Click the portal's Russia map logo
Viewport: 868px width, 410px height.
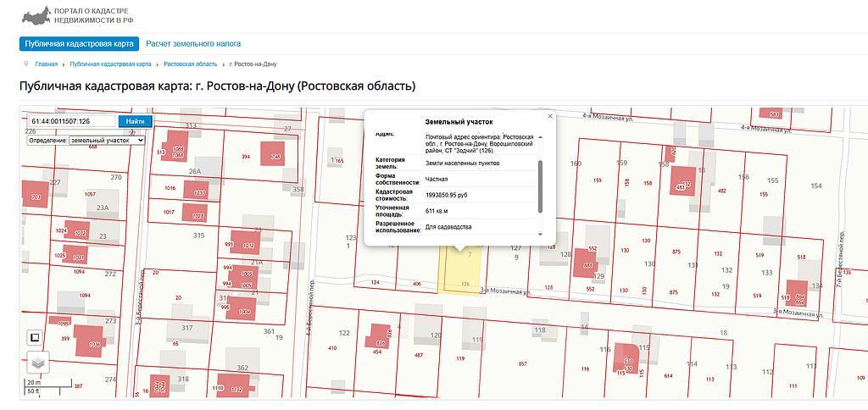[35, 15]
